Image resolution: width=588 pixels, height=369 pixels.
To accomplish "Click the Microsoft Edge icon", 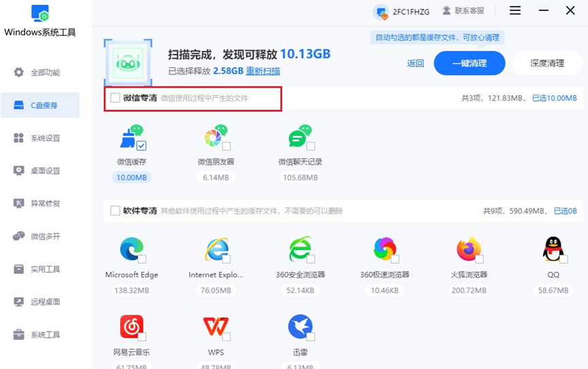I will (x=132, y=249).
